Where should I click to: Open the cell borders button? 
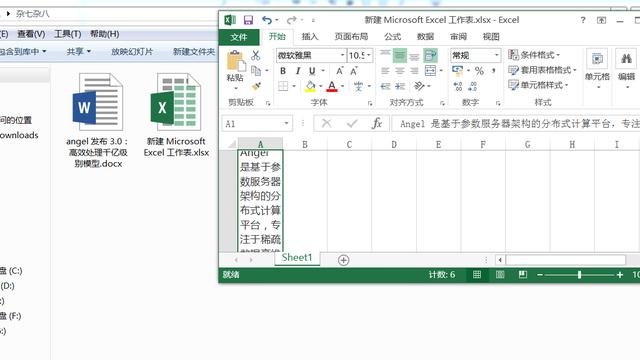(x=283, y=86)
